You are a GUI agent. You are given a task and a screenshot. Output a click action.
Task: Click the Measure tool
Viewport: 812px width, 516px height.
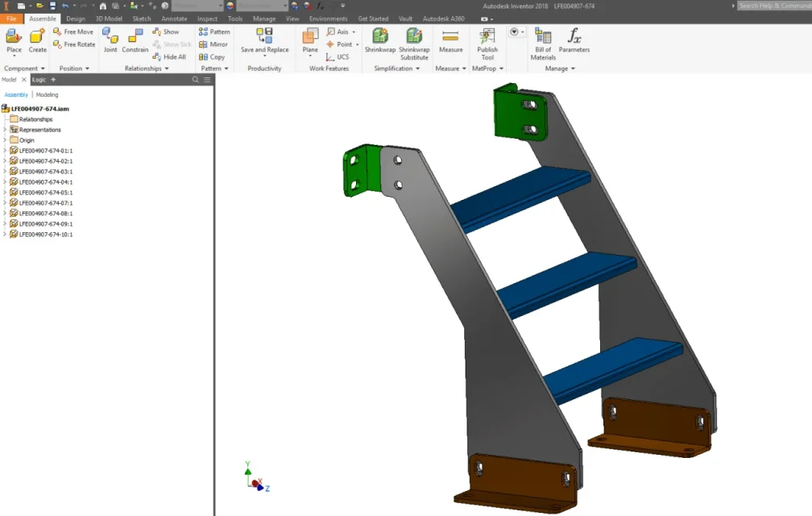pyautogui.click(x=450, y=40)
